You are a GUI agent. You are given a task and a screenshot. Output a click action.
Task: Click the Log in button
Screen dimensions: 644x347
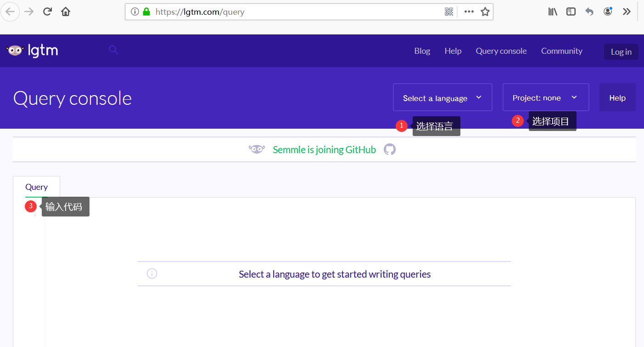pyautogui.click(x=621, y=52)
